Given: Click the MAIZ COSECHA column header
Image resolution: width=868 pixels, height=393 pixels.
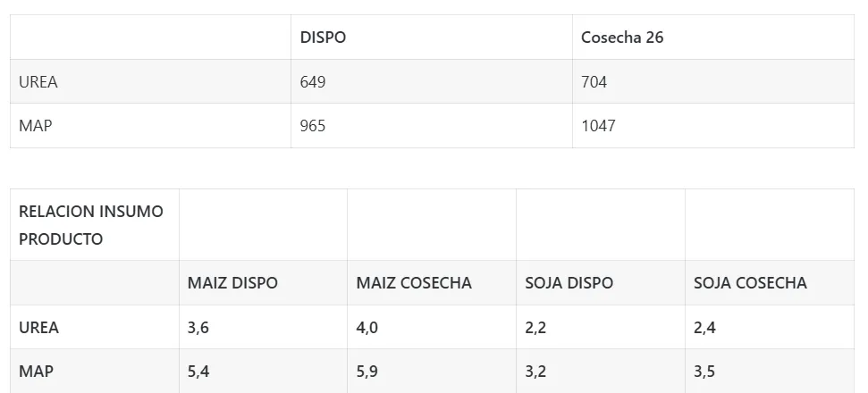Looking at the screenshot, I should coord(414,283).
